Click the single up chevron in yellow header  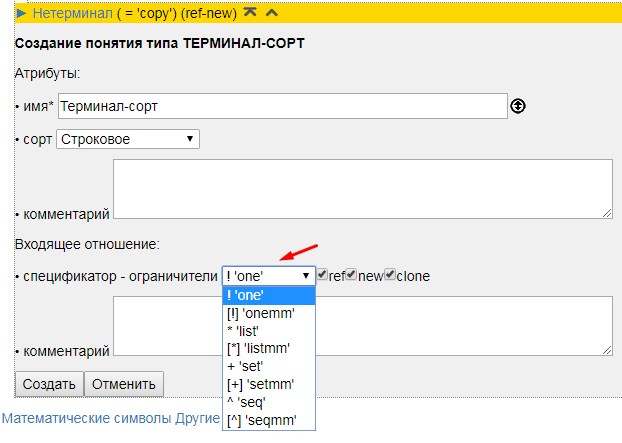coord(270,12)
